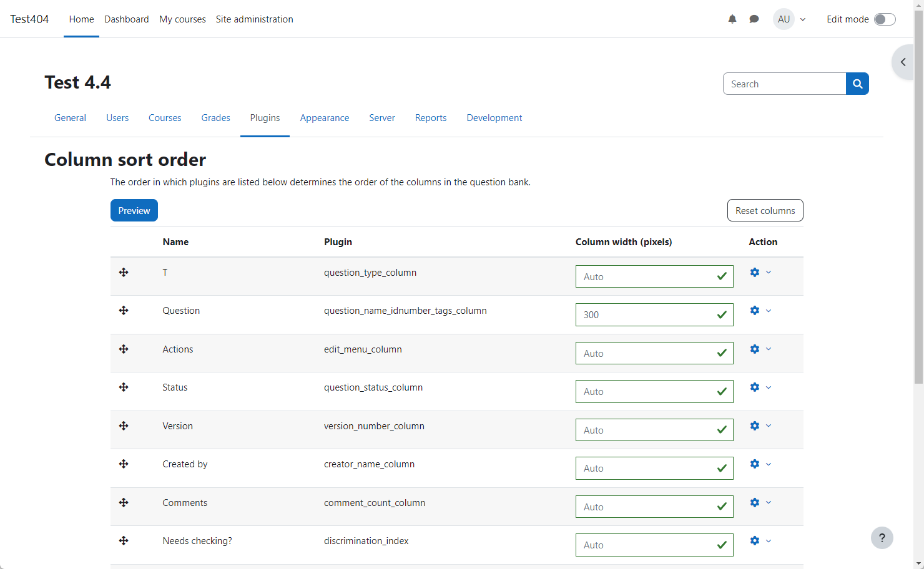Click the column width field for the Created by row
This screenshot has height=569, width=924.
click(654, 468)
